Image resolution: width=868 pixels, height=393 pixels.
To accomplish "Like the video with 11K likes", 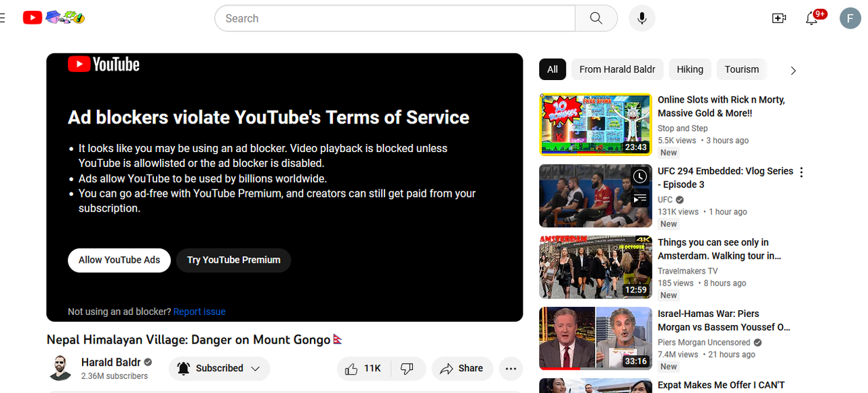I will (x=363, y=369).
